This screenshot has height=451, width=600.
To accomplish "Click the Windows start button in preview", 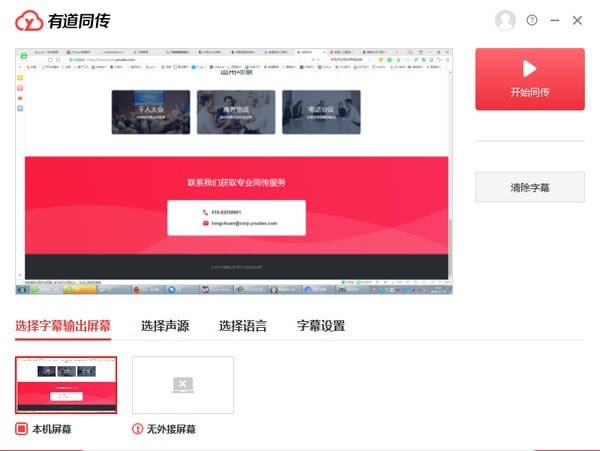I will tap(21, 290).
